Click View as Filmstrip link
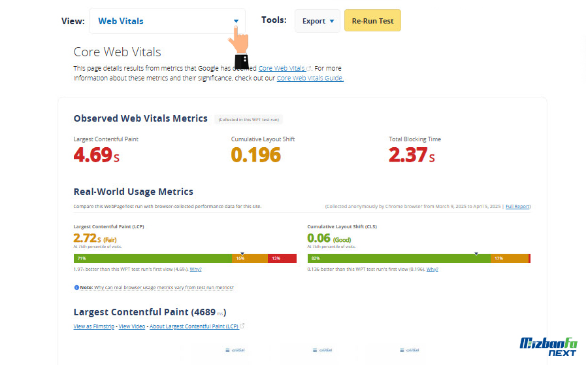Viewport: 588px width, 365px height. tap(94, 326)
